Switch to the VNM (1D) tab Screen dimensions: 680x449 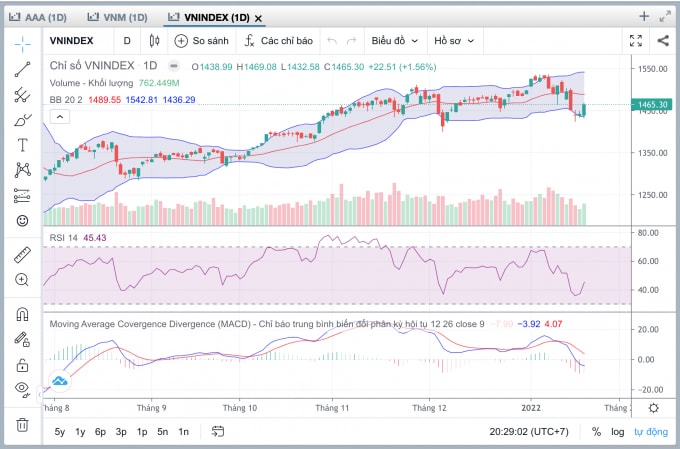tap(117, 17)
